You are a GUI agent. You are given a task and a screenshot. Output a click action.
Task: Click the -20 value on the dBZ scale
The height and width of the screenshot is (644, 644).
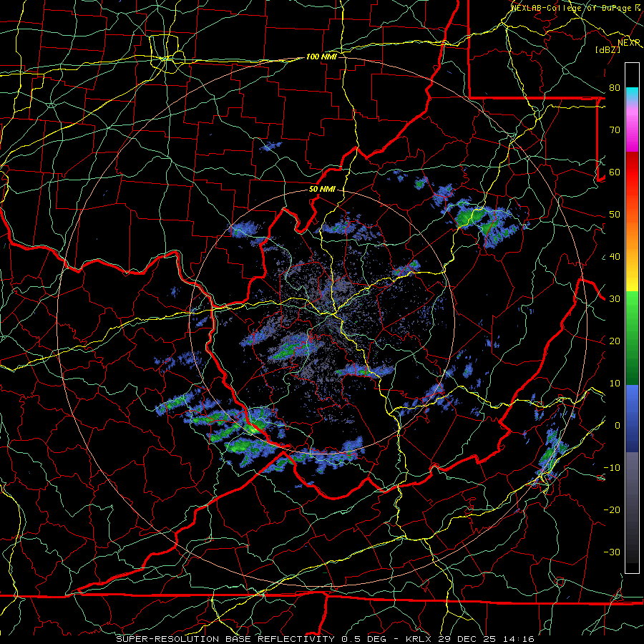point(612,510)
